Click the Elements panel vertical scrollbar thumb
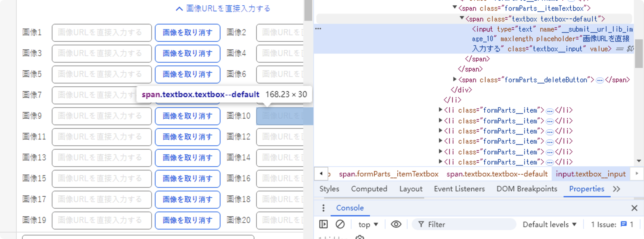 click(639, 53)
